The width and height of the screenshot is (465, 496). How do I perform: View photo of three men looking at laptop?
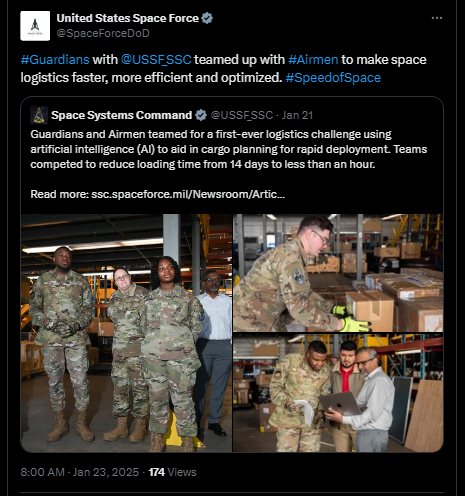click(338, 393)
